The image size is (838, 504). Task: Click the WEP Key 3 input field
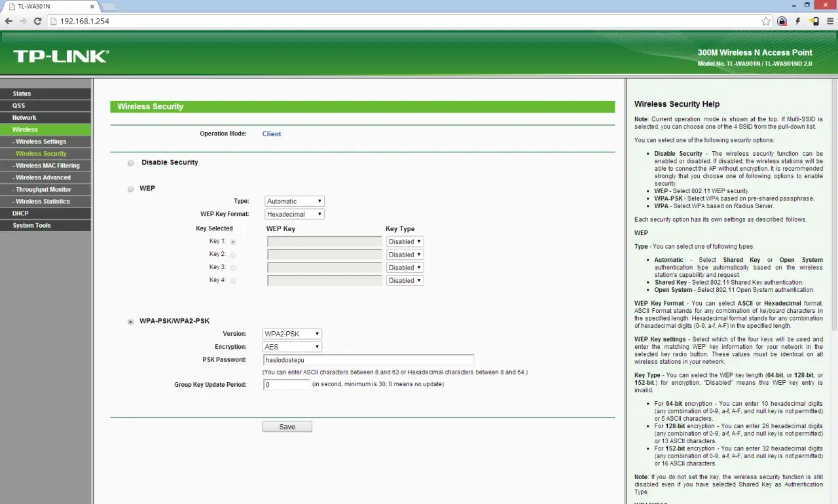point(325,268)
